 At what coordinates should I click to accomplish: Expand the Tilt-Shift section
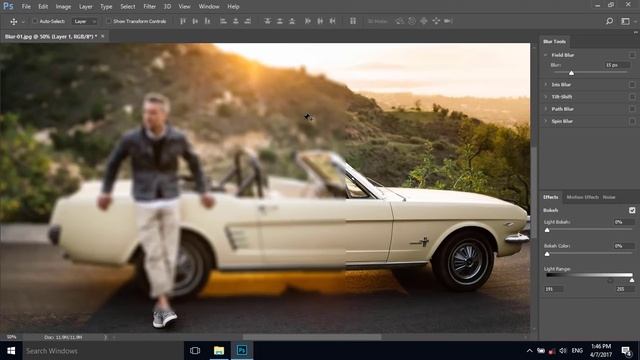click(546, 97)
